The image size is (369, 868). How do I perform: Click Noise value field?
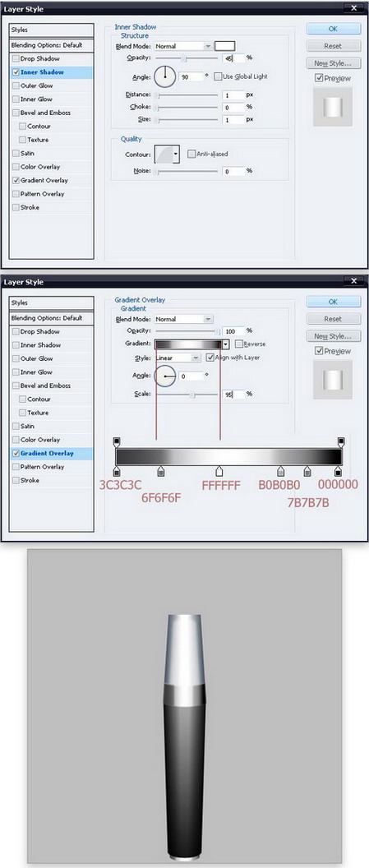[x=233, y=172]
